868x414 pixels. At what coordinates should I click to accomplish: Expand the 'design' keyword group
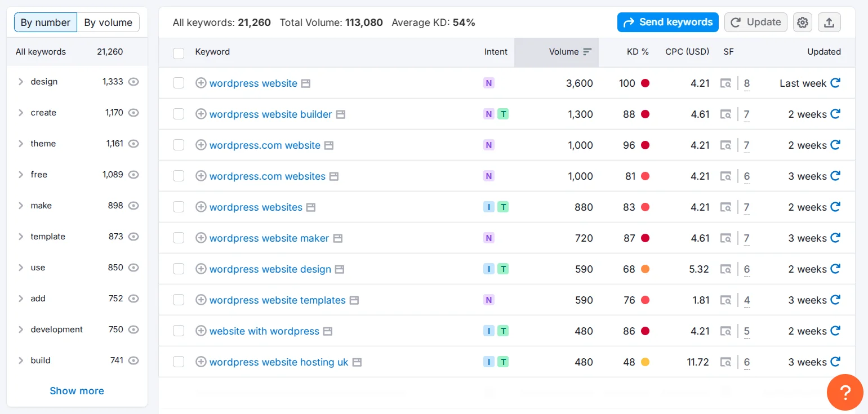tap(21, 82)
